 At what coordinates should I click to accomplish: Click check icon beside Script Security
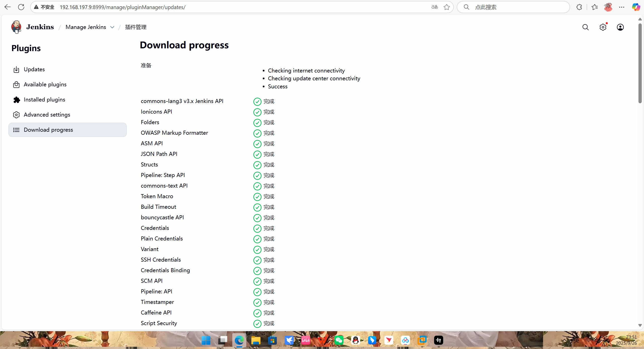click(257, 324)
